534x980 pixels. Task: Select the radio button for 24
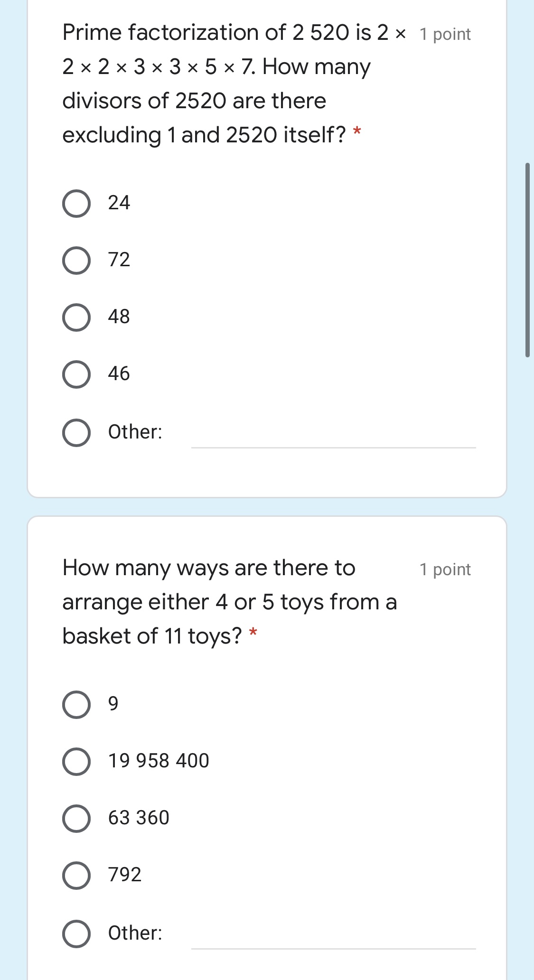[x=76, y=204]
